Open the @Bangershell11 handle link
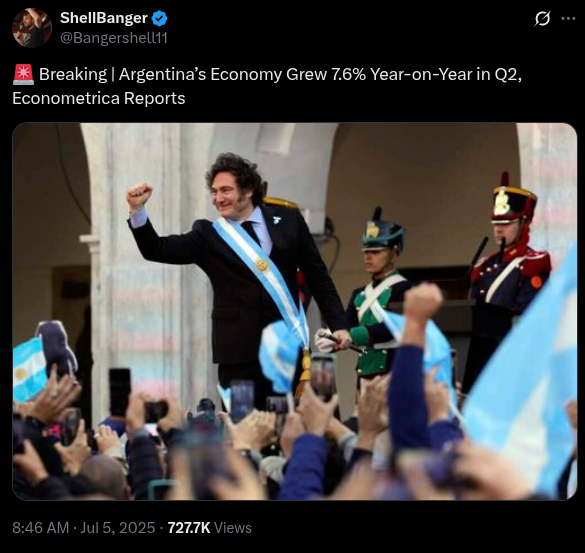Viewport: 585px width, 553px height. tap(114, 38)
